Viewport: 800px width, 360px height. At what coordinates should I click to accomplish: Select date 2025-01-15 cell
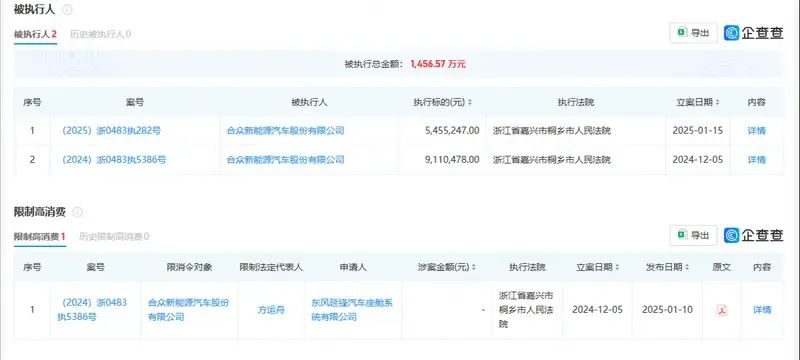697,131
